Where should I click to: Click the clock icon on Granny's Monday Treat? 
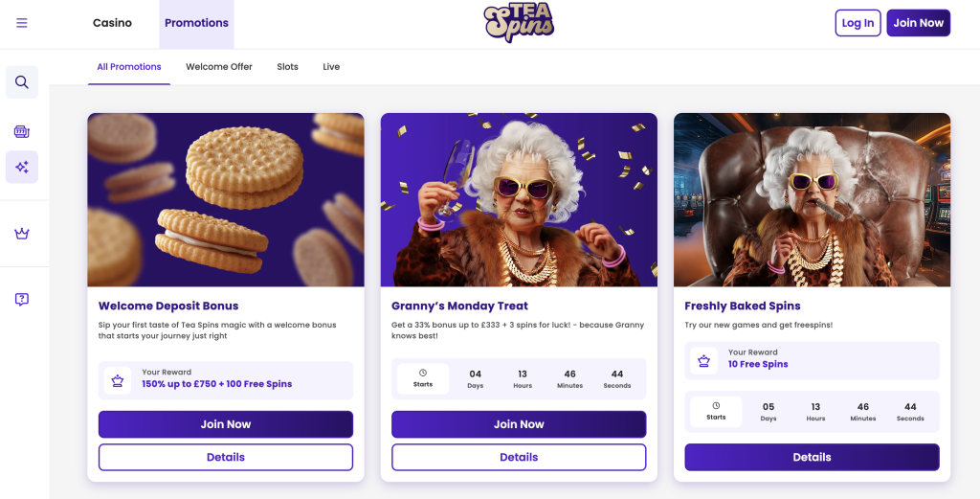coord(423,374)
